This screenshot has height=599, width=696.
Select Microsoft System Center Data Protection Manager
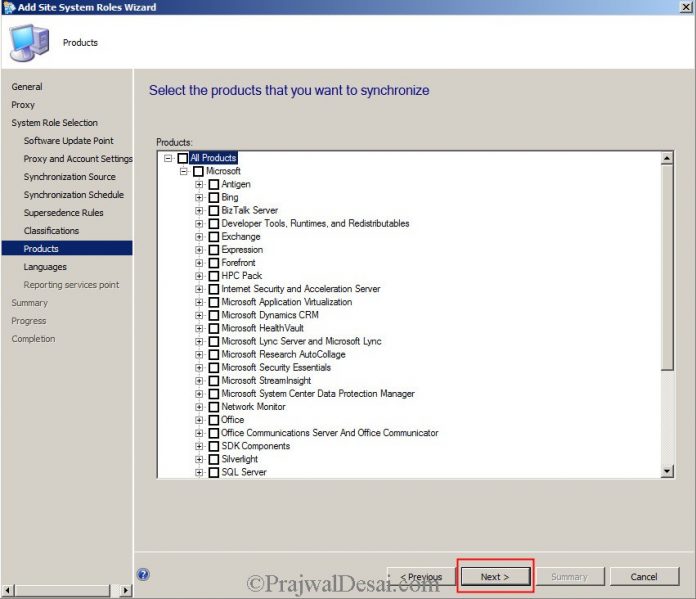[318, 394]
